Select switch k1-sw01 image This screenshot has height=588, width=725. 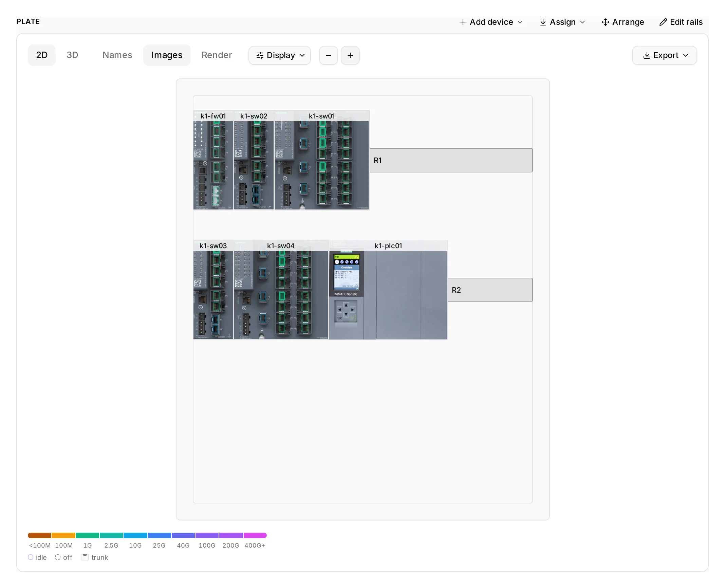click(x=322, y=160)
